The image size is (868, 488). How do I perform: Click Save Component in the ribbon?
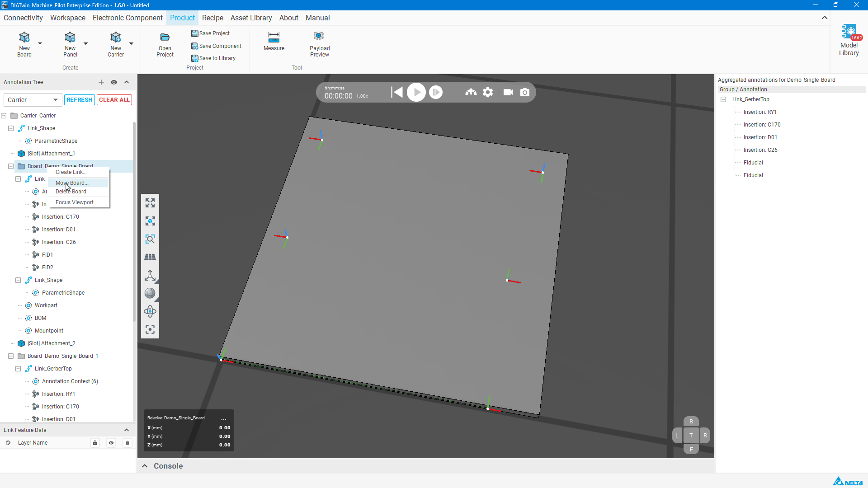point(216,46)
